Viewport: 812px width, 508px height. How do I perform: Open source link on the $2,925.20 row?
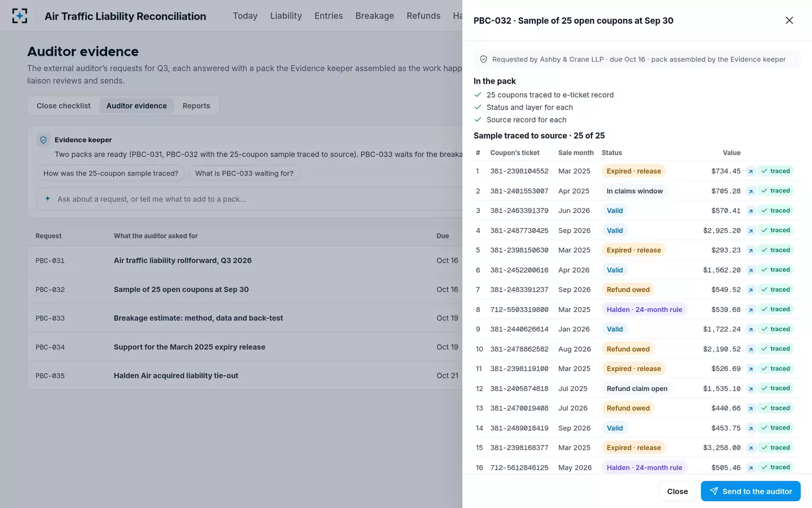751,230
